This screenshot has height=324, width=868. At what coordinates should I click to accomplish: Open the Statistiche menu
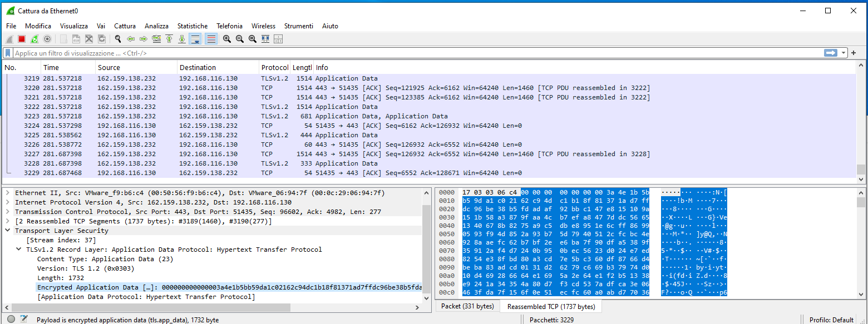tap(193, 26)
